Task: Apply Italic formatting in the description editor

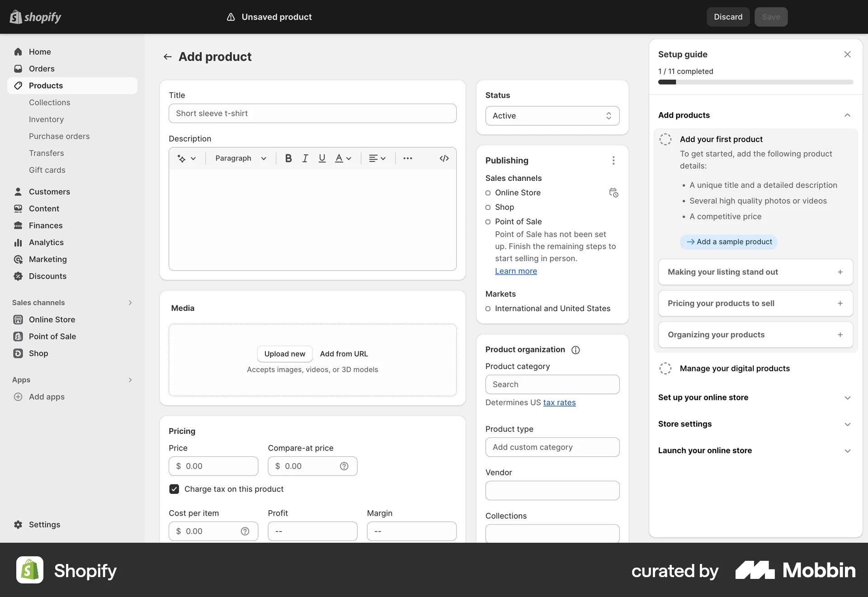Action: click(x=305, y=158)
